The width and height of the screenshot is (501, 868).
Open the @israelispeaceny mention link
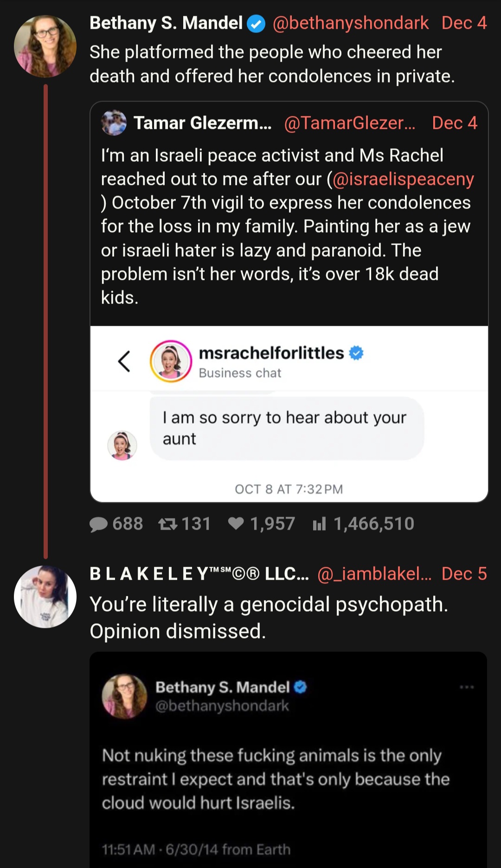click(x=403, y=179)
